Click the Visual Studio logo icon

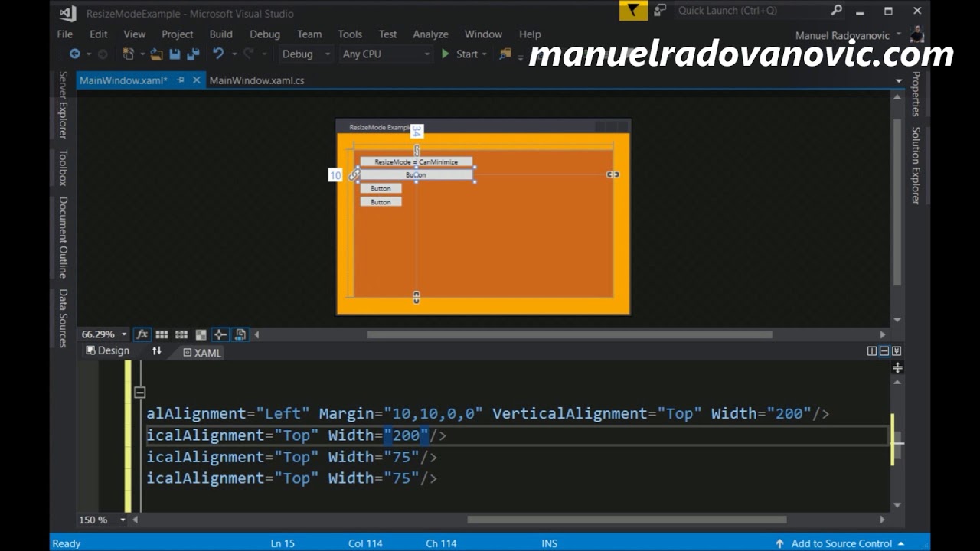(x=67, y=13)
